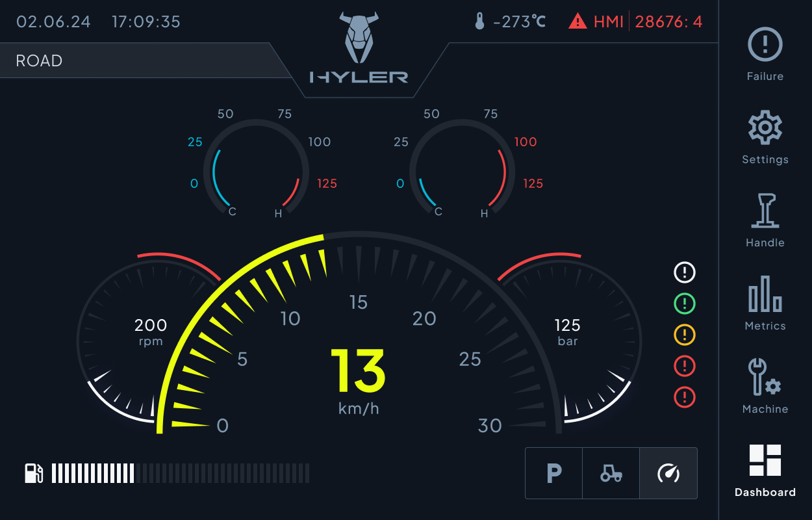Click the thermometer icon
812x520 pixels.
(x=479, y=21)
